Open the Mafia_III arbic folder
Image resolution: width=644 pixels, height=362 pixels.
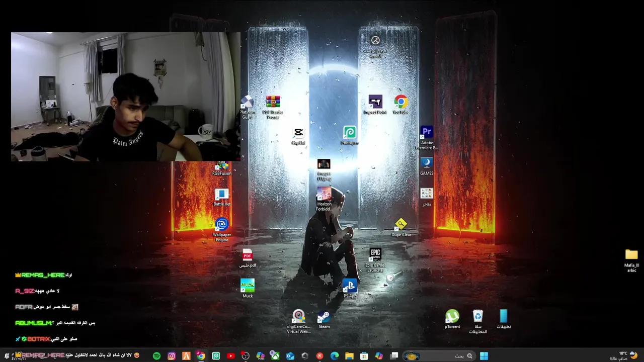tap(631, 260)
